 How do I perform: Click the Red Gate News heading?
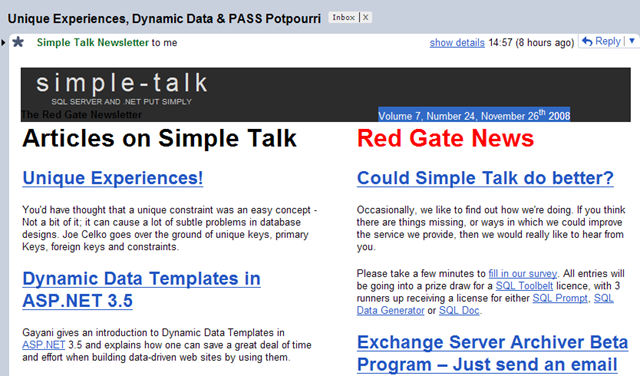pos(445,138)
